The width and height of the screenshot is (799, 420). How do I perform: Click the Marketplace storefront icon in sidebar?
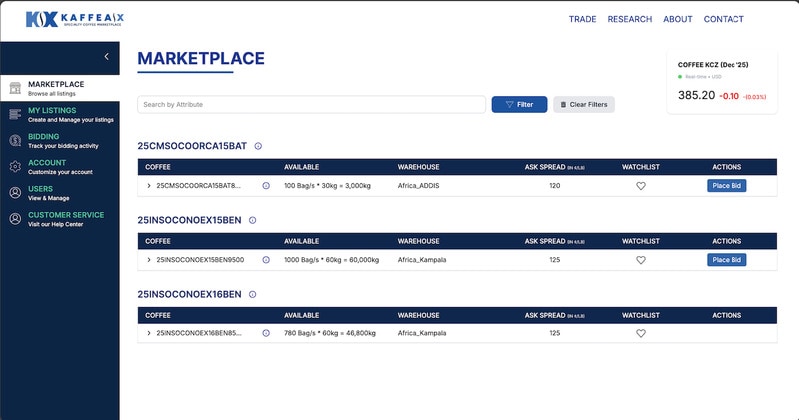[15, 89]
